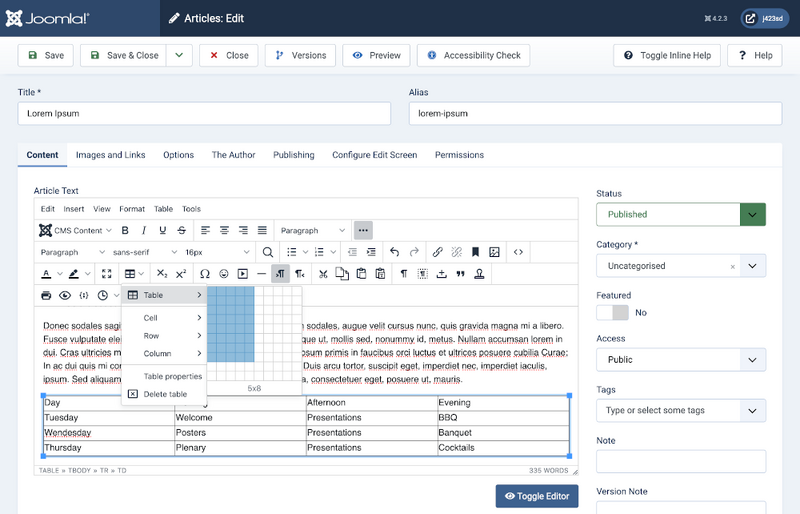Toggle right-to-left text direction

coord(299,274)
